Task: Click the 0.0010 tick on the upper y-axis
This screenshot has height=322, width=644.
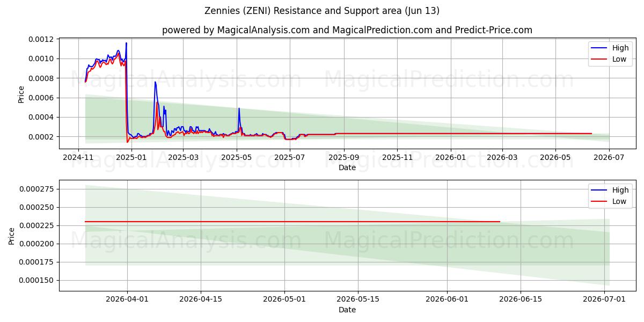Action: pos(42,58)
